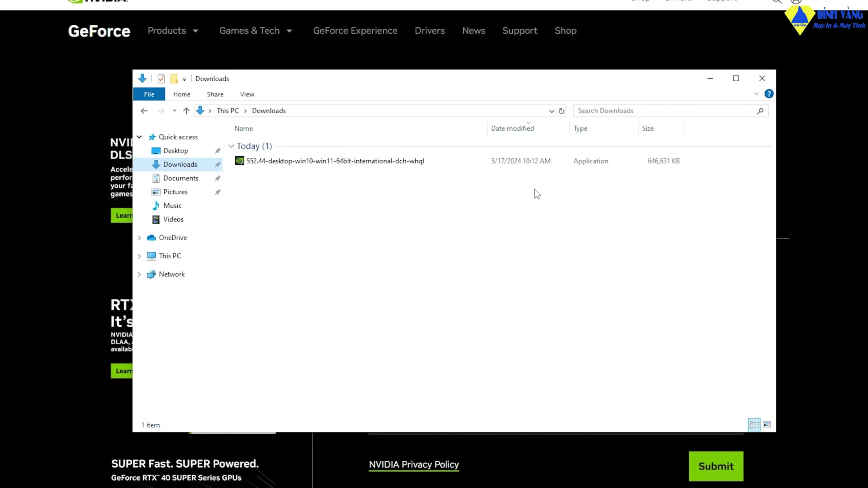
Task: Click file name 552.44-desktop-win10-win11-64bit-international-dch-whql
Action: click(x=335, y=161)
